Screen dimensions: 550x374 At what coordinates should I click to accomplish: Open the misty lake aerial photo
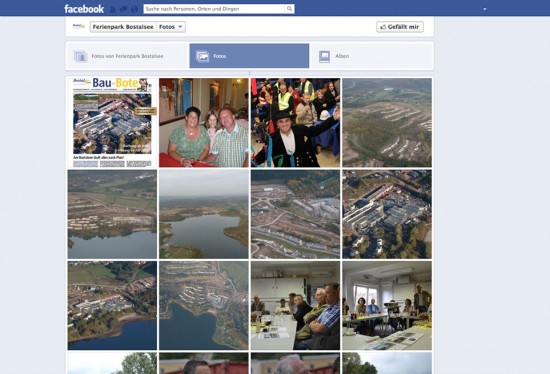coord(204,214)
